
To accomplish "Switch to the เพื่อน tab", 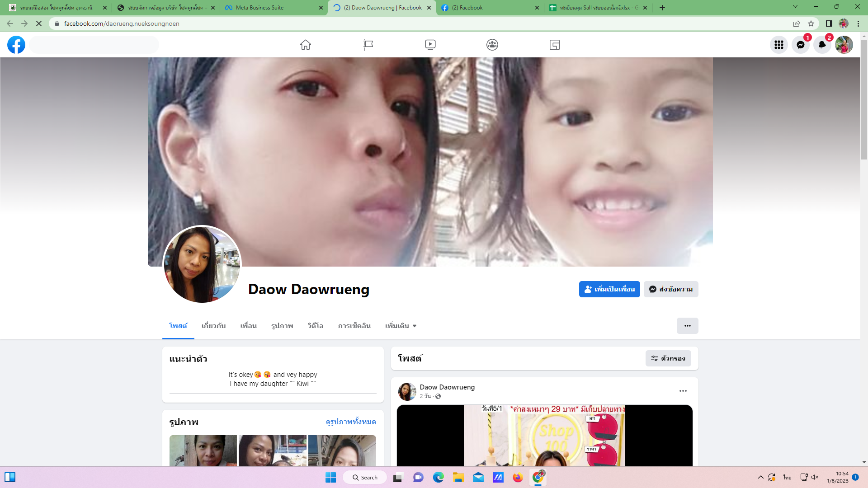I will point(248,326).
